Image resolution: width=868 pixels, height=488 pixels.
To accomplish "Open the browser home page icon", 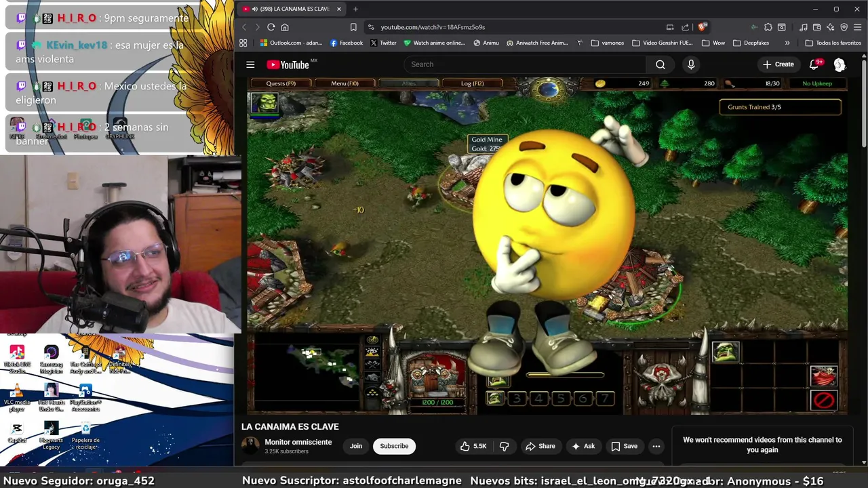I will [285, 27].
